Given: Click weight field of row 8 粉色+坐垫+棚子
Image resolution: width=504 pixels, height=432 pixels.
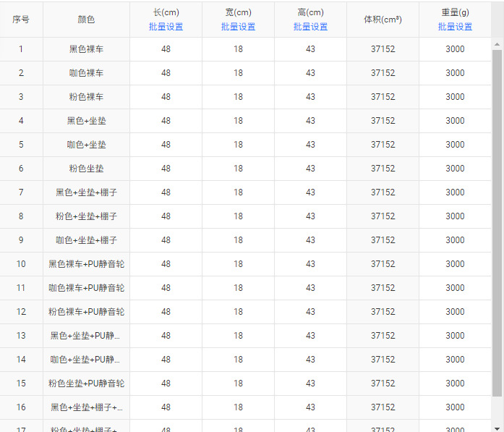Looking at the screenshot, I should pyautogui.click(x=455, y=216).
